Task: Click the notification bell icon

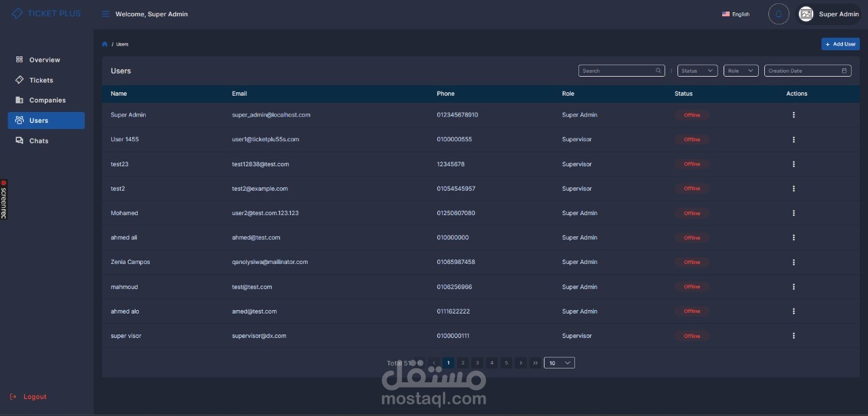Action: click(x=778, y=14)
